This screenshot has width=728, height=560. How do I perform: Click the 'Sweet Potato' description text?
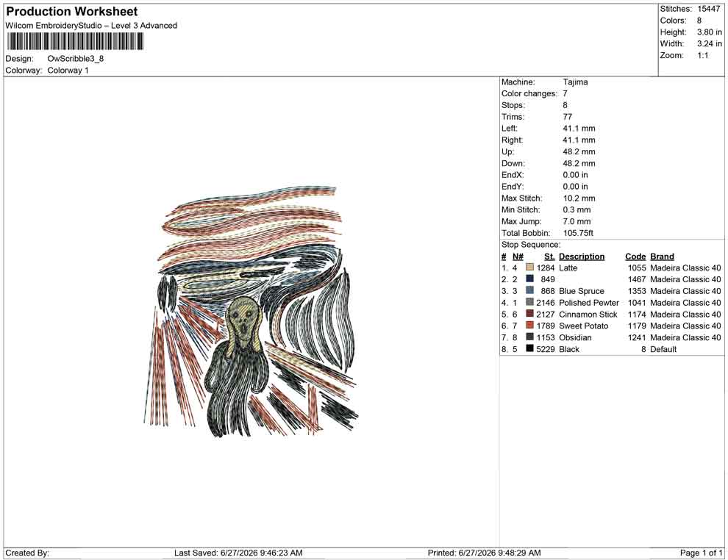(583, 326)
